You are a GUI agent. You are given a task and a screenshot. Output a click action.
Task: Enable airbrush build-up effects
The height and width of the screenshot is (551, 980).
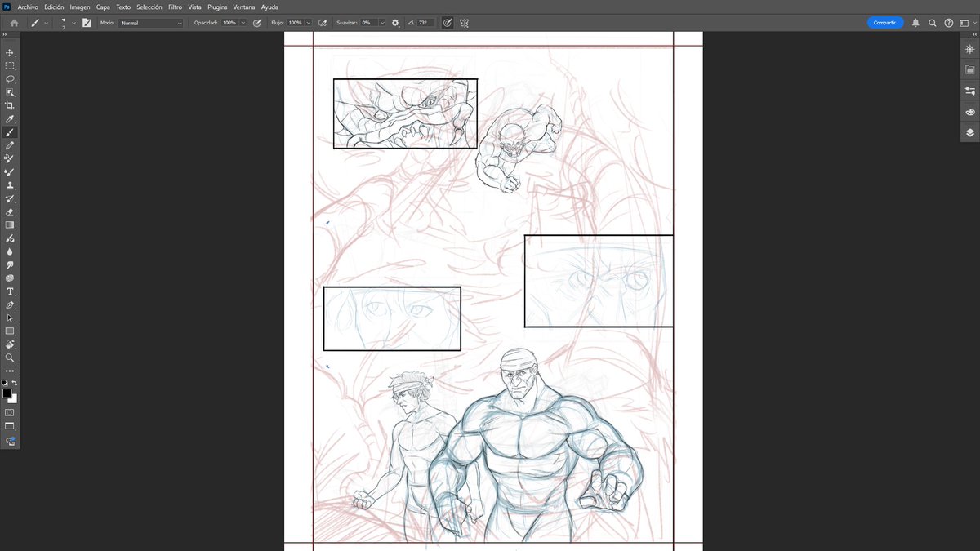(x=323, y=23)
